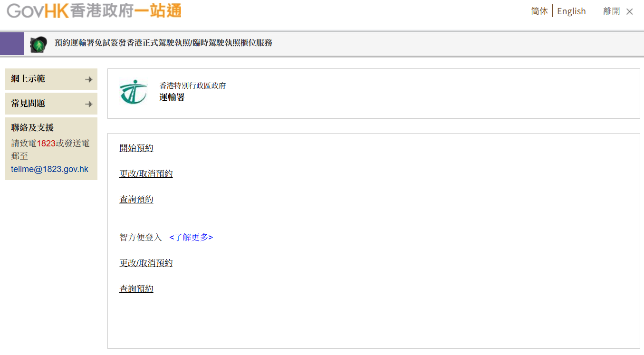Expand the 網上示範 section
This screenshot has height=355, width=644.
click(x=29, y=79)
